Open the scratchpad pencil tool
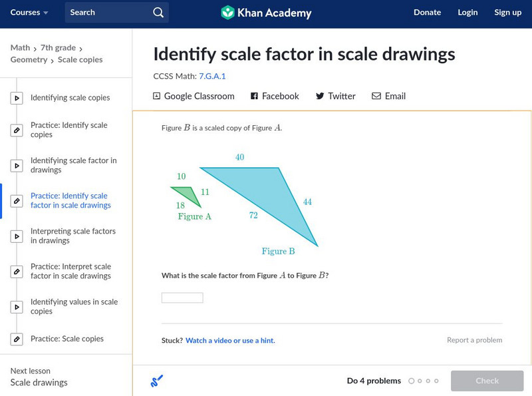Viewport: 532px width, 396px height. pyautogui.click(x=156, y=381)
